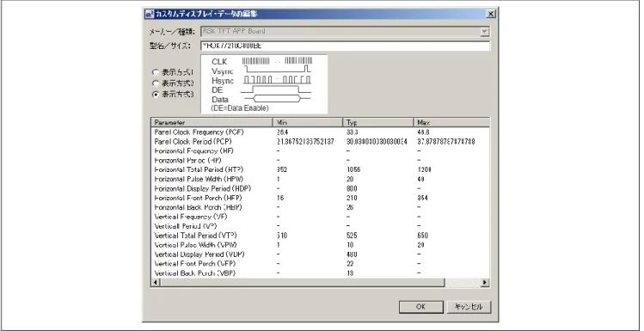Image resolution: width=644 pixels, height=331 pixels.
Task: Select the Vertical Period (VP) row
Action: (x=321, y=226)
